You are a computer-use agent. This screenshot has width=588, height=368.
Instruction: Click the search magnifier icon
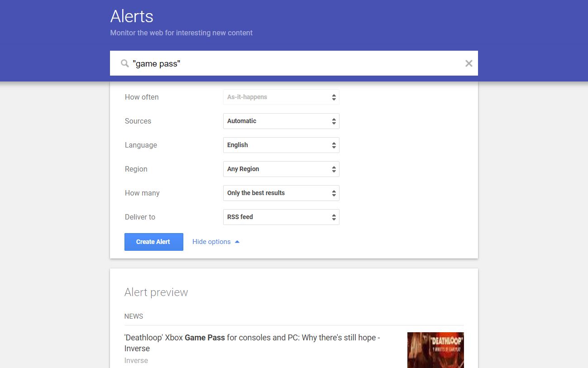124,64
